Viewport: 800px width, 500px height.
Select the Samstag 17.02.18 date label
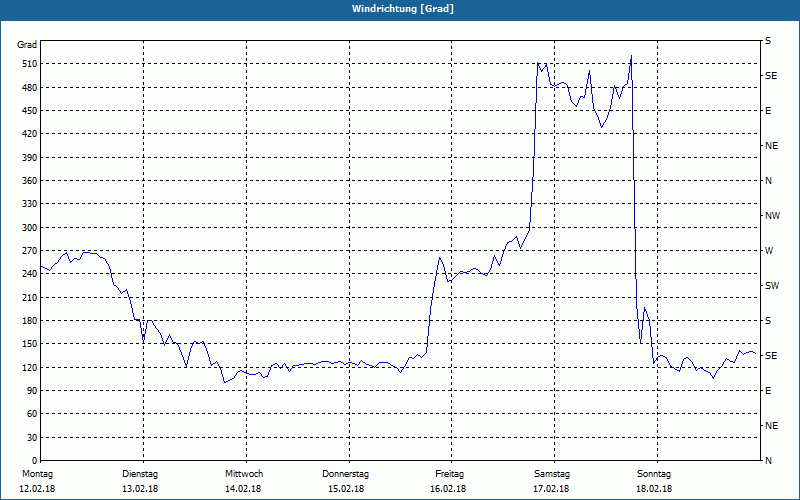[552, 481]
